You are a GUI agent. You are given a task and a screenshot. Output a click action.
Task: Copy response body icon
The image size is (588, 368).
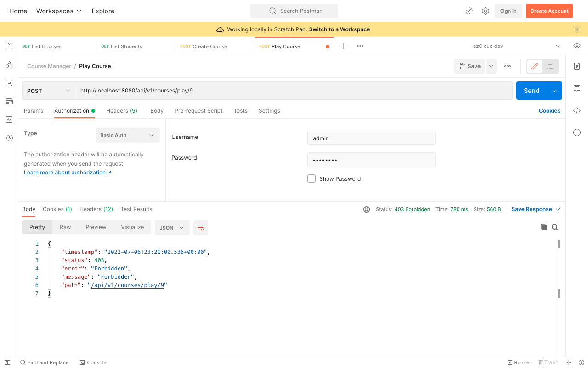click(x=544, y=227)
